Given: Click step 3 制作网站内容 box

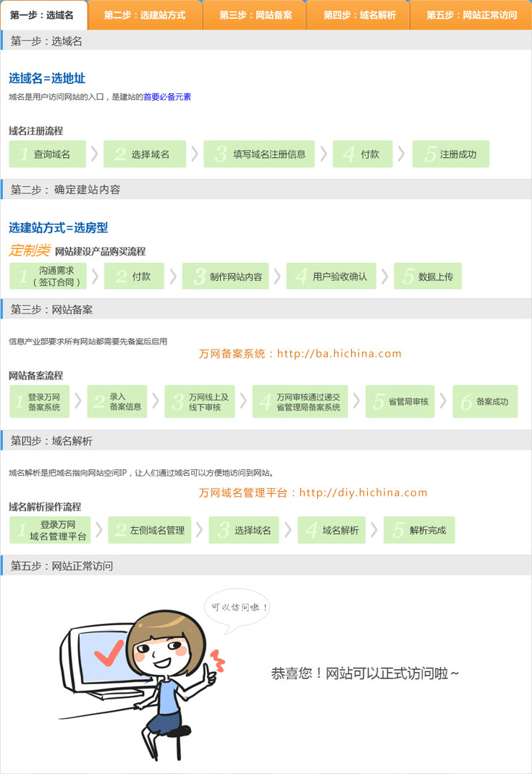Looking at the screenshot, I should pyautogui.click(x=226, y=276).
